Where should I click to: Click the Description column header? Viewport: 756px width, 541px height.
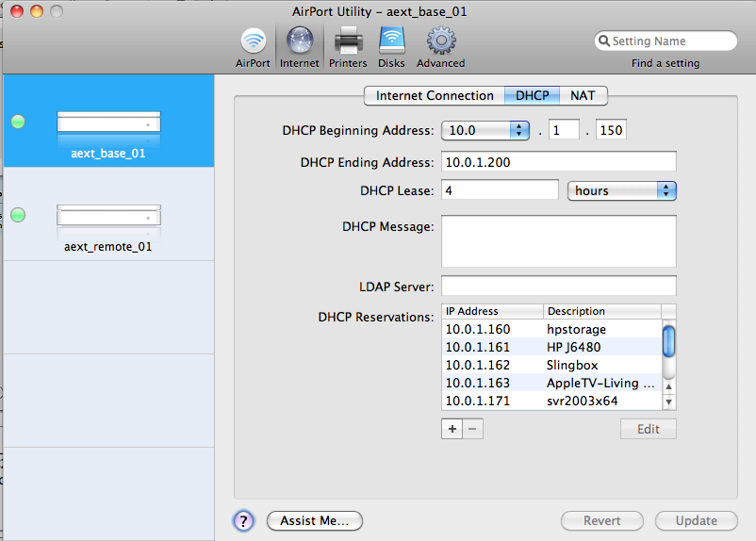click(602, 311)
